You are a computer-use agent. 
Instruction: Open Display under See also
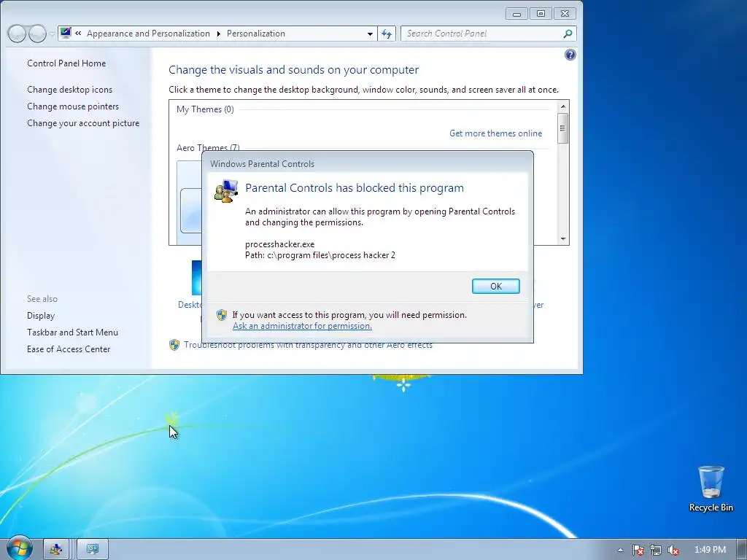41,316
